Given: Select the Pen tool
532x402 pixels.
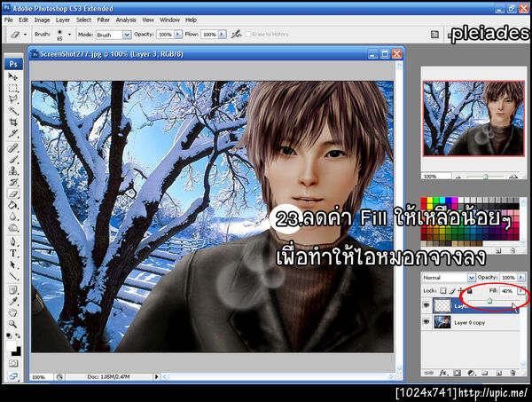Looking at the screenshot, I should (x=13, y=242).
